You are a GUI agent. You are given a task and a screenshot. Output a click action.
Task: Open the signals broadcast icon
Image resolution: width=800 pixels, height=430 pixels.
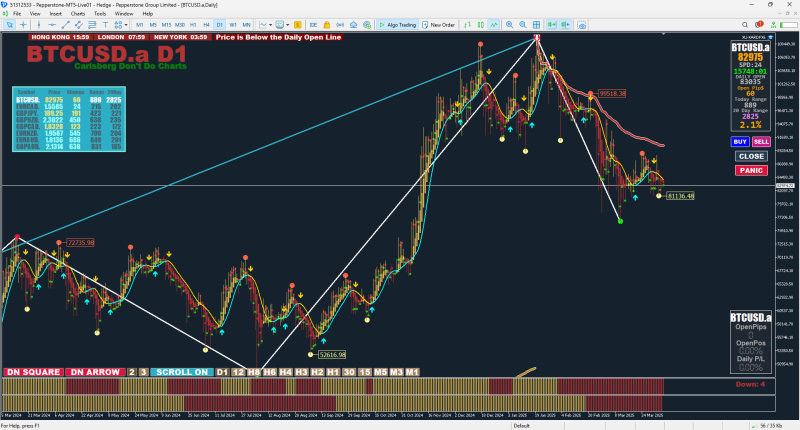coord(340,24)
